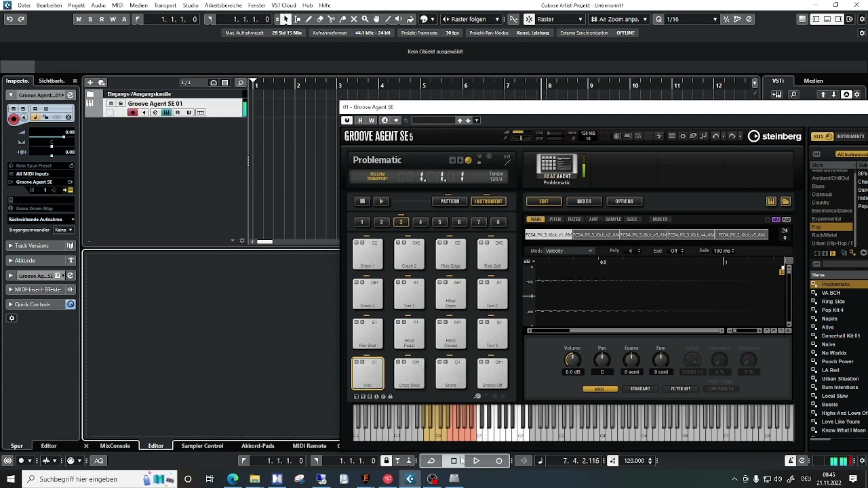Solo the Groove Agent SE 01 track

click(121, 104)
